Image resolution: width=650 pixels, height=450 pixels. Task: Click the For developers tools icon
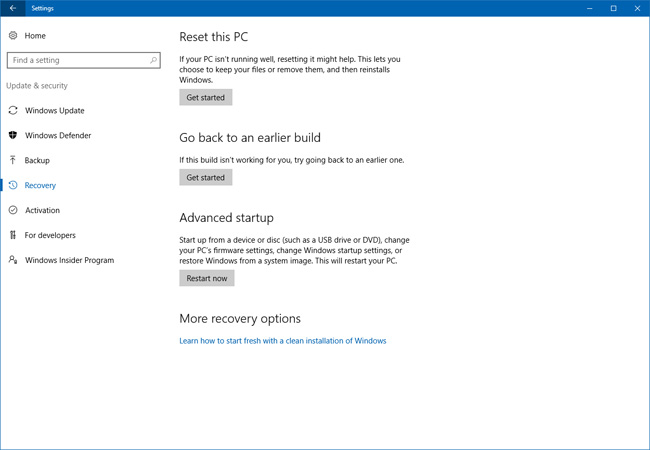(13, 235)
